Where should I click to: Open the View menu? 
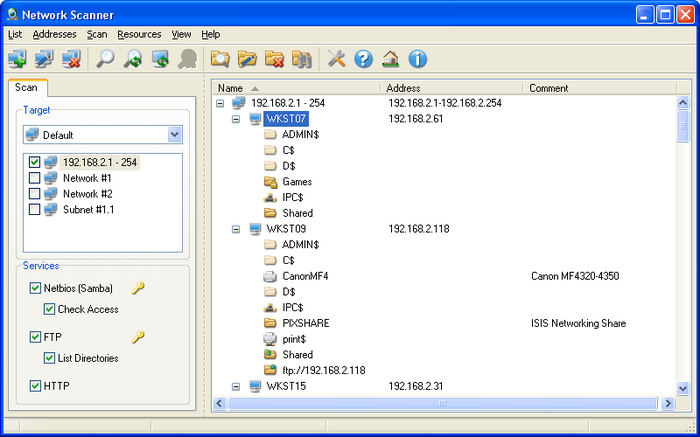pos(181,34)
